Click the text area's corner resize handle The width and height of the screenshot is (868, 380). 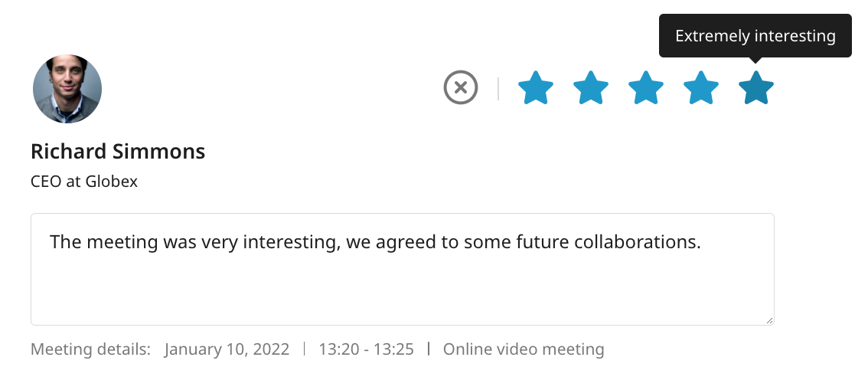pos(769,320)
